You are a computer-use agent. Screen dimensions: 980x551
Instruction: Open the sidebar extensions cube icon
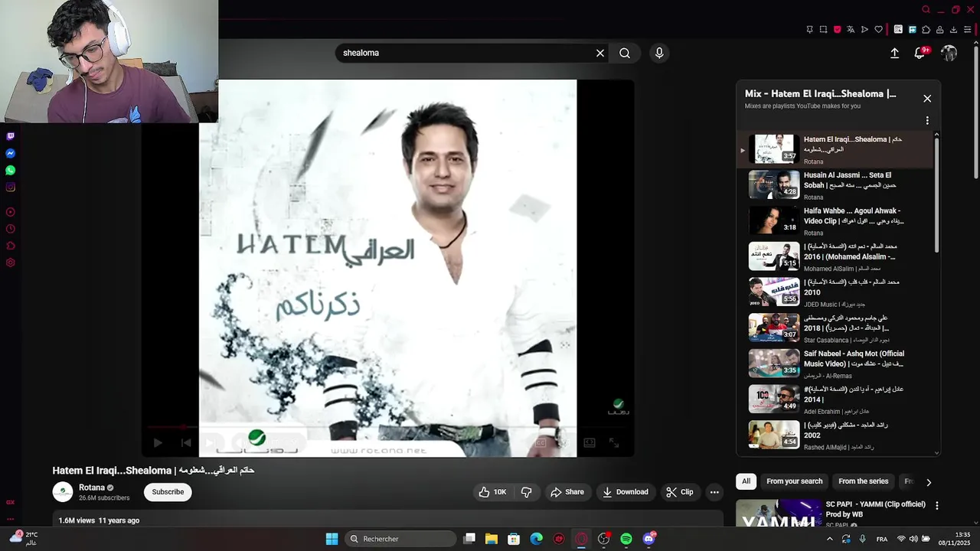tap(10, 246)
